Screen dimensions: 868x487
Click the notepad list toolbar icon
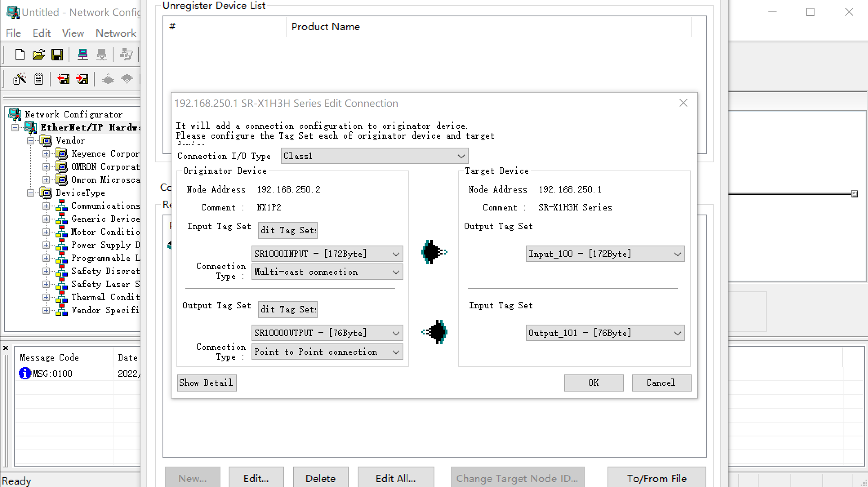click(x=39, y=79)
